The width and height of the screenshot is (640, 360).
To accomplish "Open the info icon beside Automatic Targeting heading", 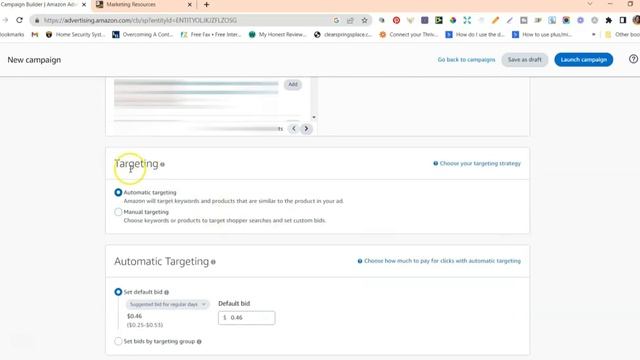I will pos(213,262).
